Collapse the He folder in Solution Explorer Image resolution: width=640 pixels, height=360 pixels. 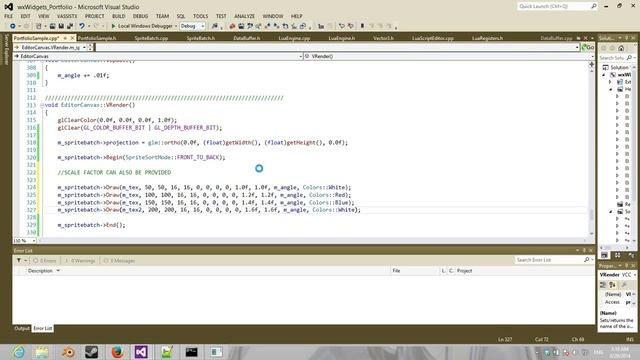[611, 89]
